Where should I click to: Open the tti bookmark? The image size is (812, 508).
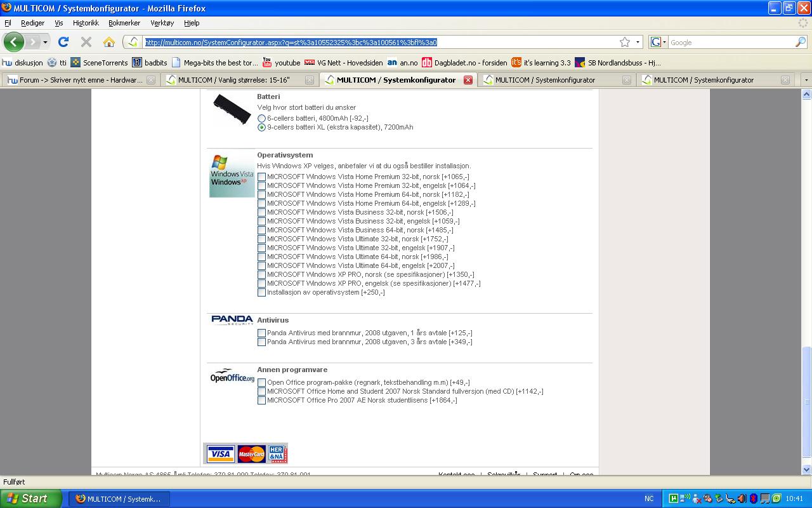57,62
